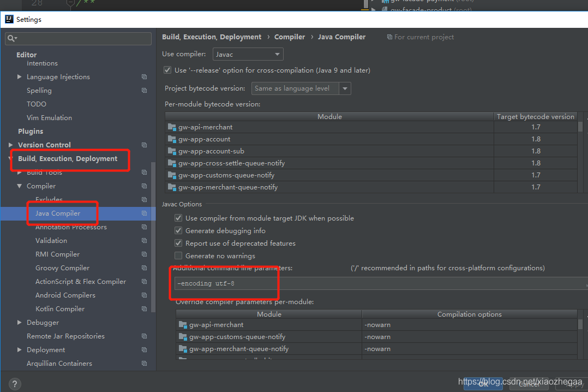Click the settings tree vertical scrollbar
Viewport: 588px width, 392px height.
pyautogui.click(x=153, y=237)
